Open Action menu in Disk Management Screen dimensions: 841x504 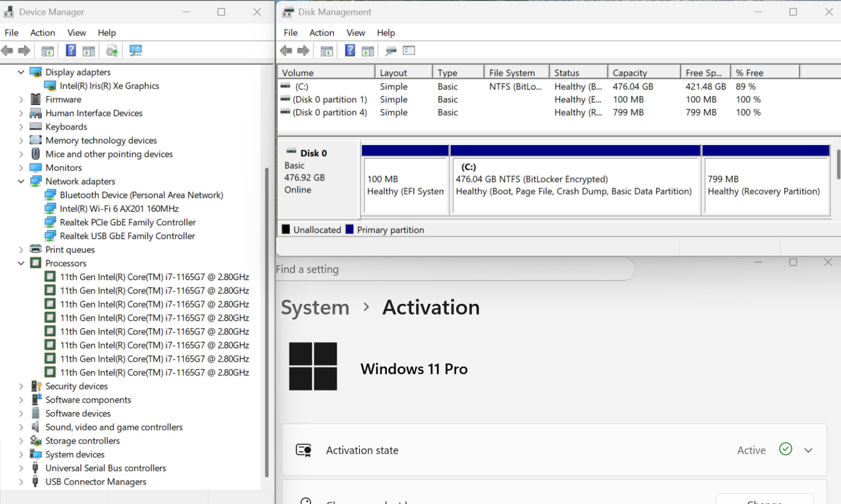pos(322,33)
